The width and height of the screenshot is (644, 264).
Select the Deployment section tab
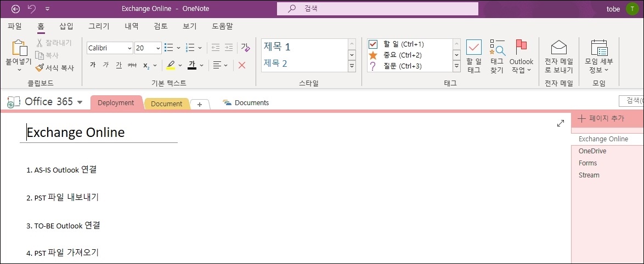(116, 103)
